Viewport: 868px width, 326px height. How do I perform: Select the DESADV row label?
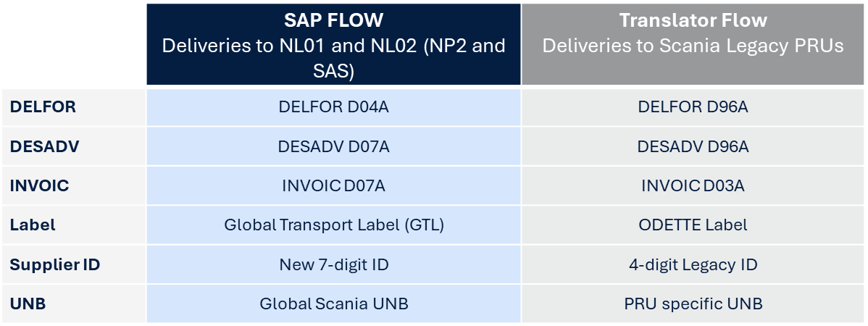pos(44,146)
